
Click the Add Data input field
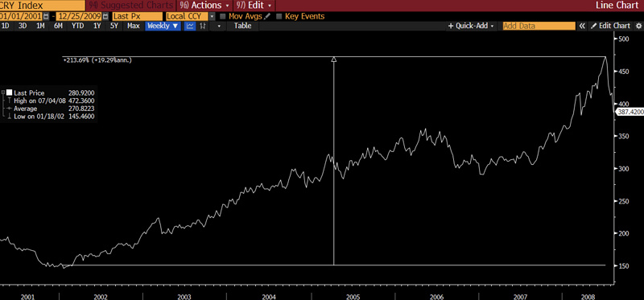tap(539, 26)
